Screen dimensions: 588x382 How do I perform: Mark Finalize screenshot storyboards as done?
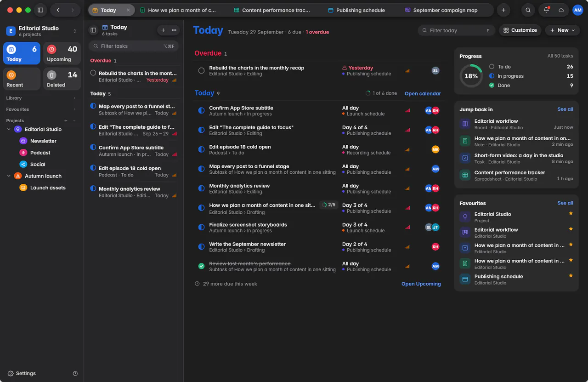tap(201, 227)
